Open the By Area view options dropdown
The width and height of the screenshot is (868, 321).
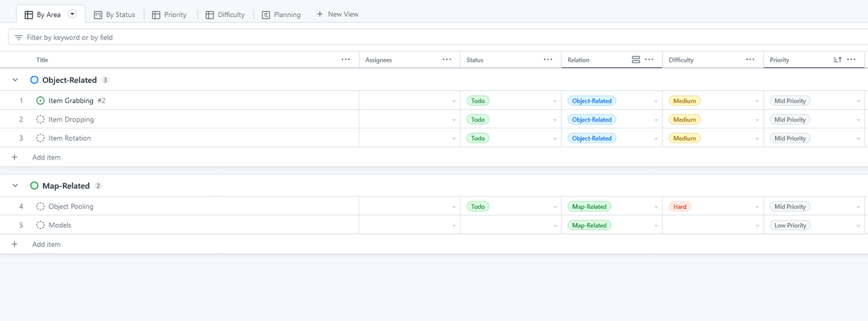[x=73, y=14]
